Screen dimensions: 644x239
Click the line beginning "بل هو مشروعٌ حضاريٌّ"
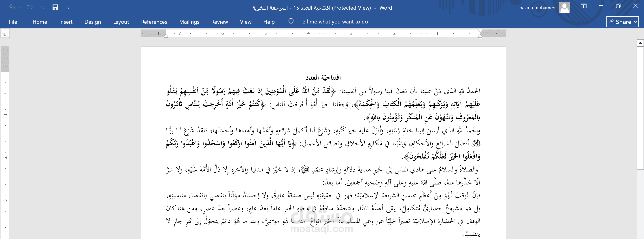point(323,208)
